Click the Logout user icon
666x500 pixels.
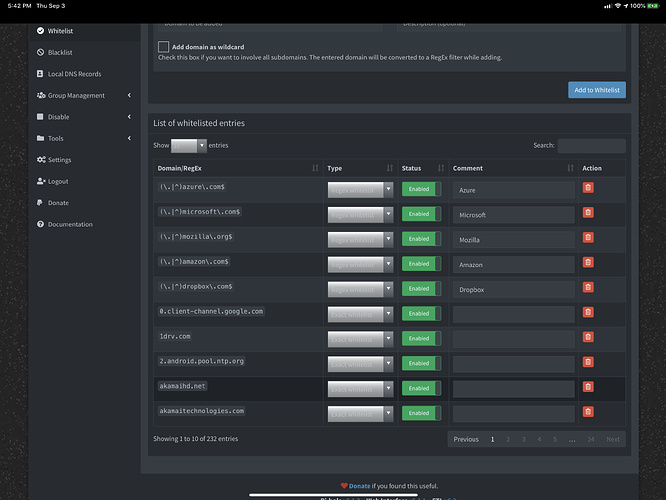[41, 181]
